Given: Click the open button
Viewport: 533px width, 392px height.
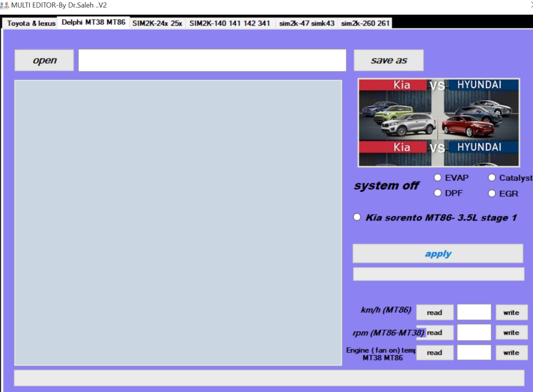Looking at the screenshot, I should [44, 60].
